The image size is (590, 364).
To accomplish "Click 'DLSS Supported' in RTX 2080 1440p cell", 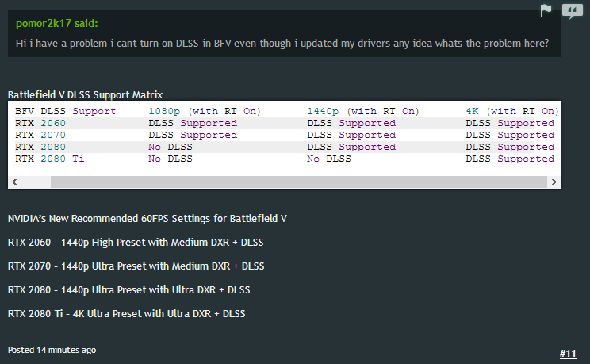I will 351,147.
